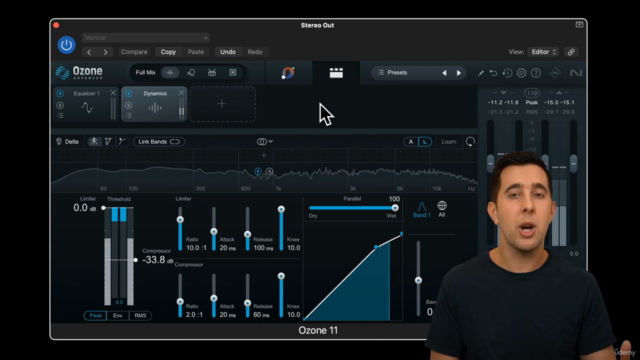640x360 pixels.
Task: Select the vocal focus icon
Action: tap(191, 73)
